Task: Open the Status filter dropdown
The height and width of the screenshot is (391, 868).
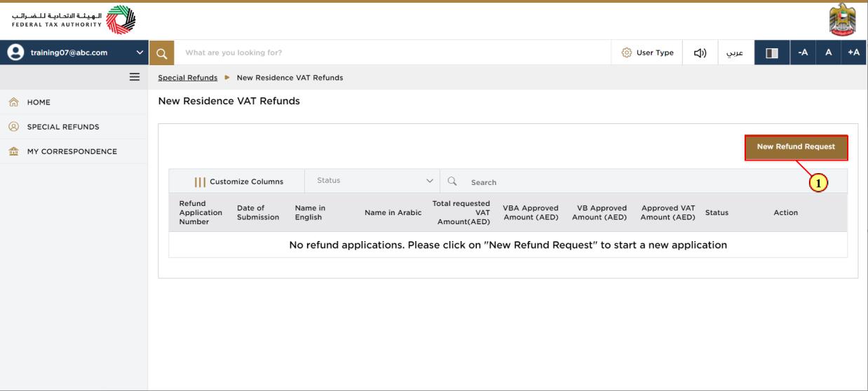Action: pyautogui.click(x=372, y=181)
